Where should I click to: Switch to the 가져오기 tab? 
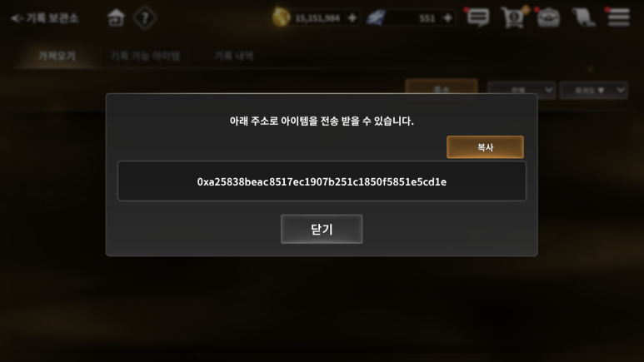click(57, 57)
